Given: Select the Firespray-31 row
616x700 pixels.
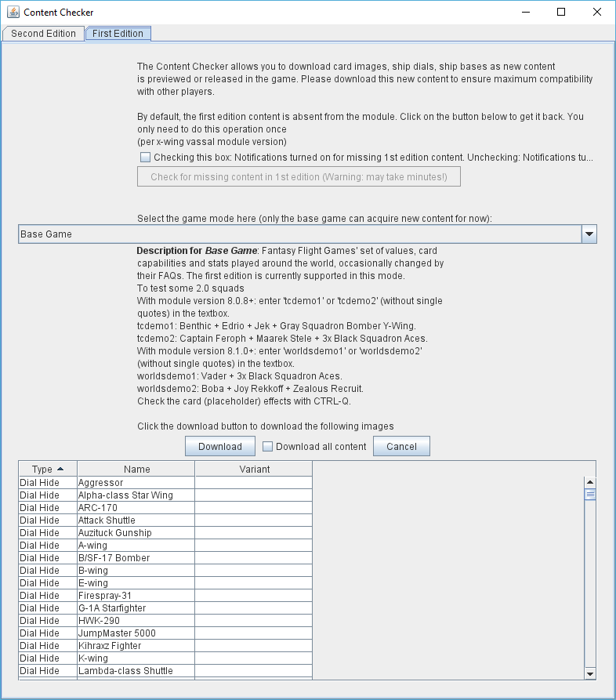Looking at the screenshot, I should [165, 596].
